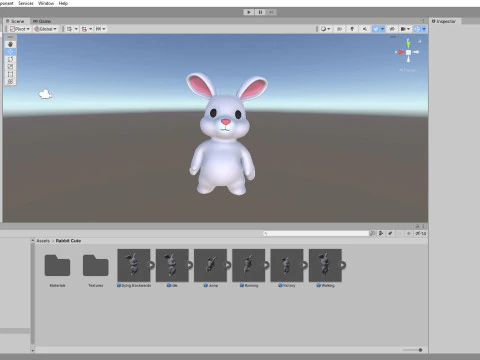Image resolution: width=480 pixels, height=360 pixels.
Task: Open the grid snapping dropdown arrow
Action: (90, 29)
